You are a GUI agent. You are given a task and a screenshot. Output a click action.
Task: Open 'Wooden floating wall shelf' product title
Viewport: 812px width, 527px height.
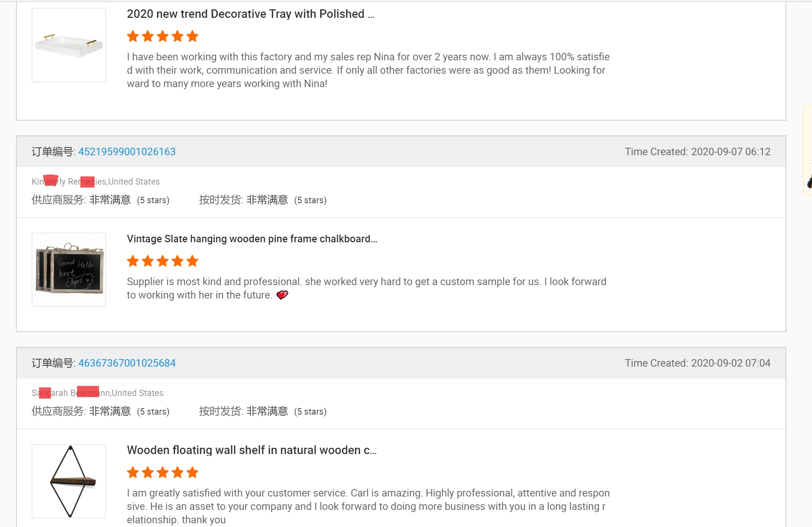coord(252,450)
